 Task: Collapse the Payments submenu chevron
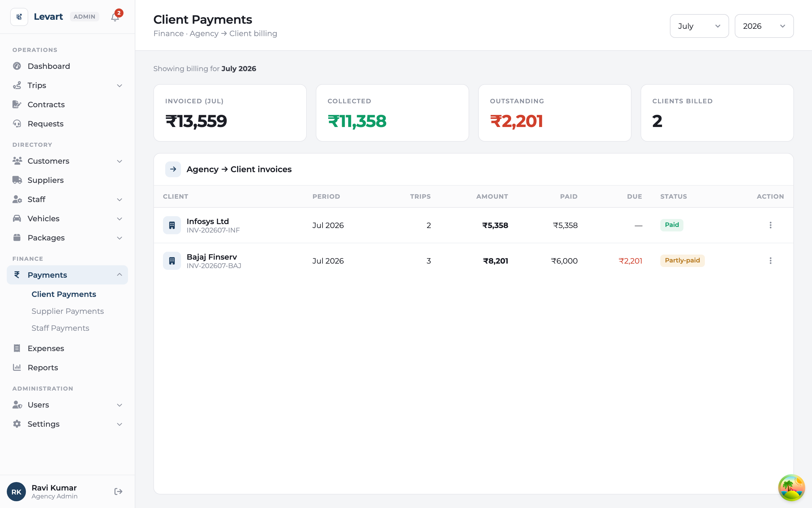(120, 275)
